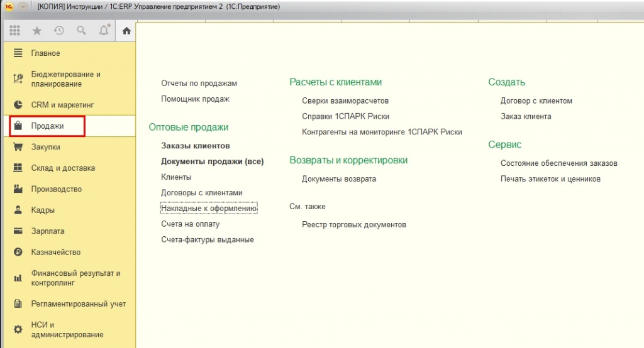Create Договор с клиентом
The image size is (644, 348).
536,101
